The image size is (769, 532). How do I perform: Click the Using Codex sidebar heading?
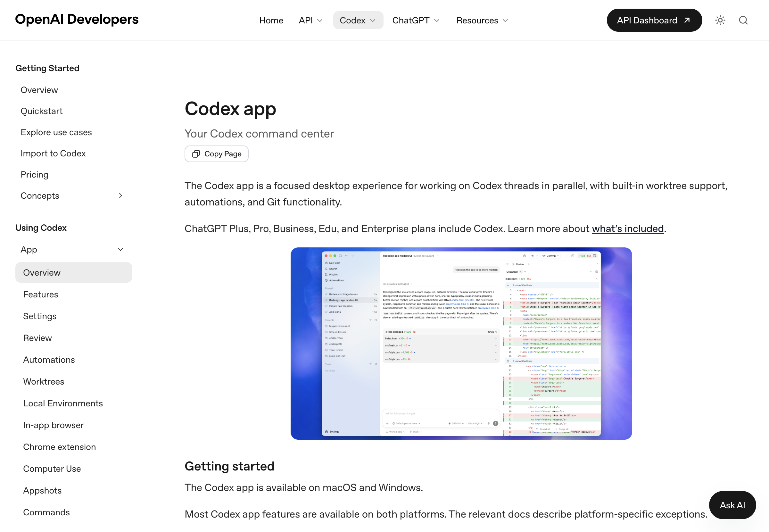[x=41, y=228]
